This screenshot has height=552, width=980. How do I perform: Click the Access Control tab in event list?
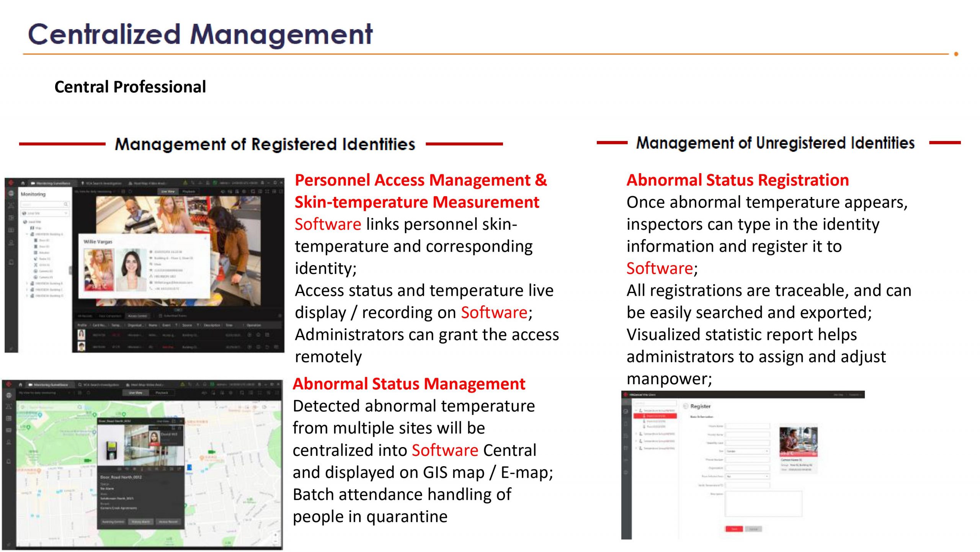[137, 316]
